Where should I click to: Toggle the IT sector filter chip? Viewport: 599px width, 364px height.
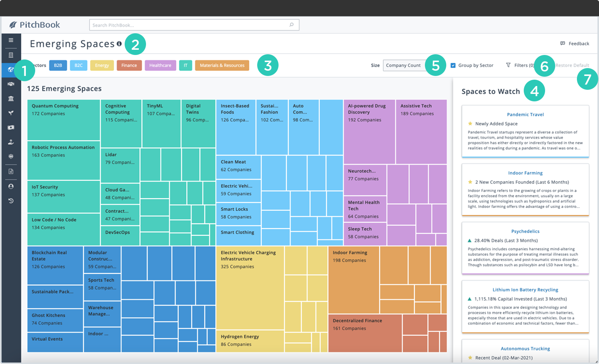[185, 65]
